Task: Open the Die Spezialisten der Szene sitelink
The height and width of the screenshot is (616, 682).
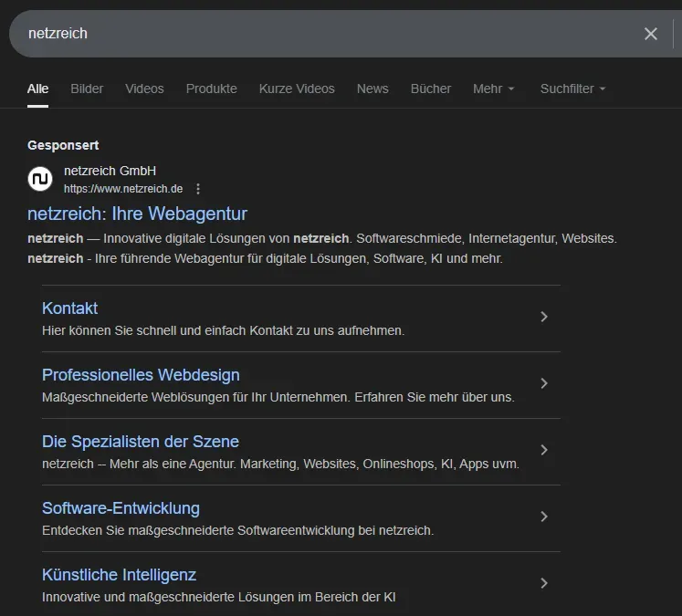Action: pyautogui.click(x=141, y=442)
